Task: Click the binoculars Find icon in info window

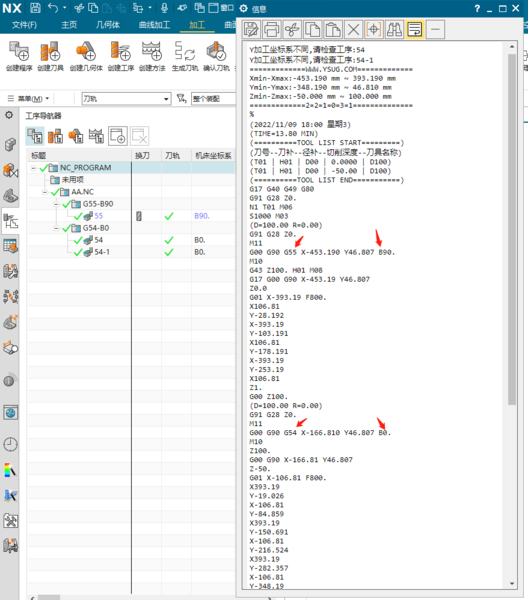Action: pos(394,29)
